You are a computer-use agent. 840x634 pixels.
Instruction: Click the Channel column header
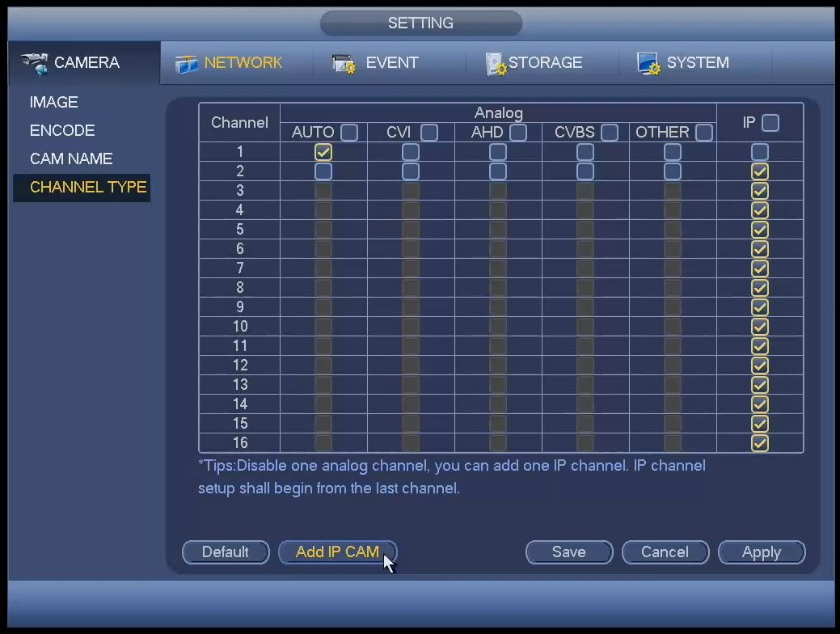coord(239,123)
